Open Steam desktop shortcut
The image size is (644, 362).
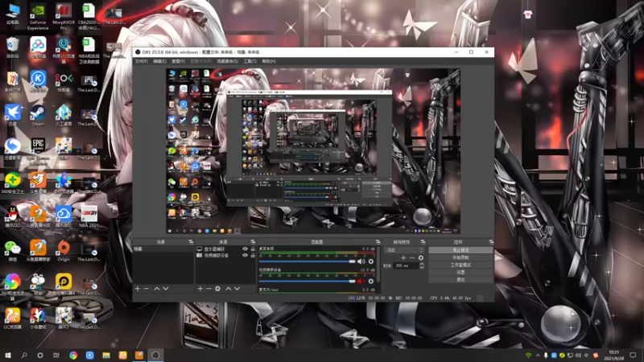[x=38, y=115]
